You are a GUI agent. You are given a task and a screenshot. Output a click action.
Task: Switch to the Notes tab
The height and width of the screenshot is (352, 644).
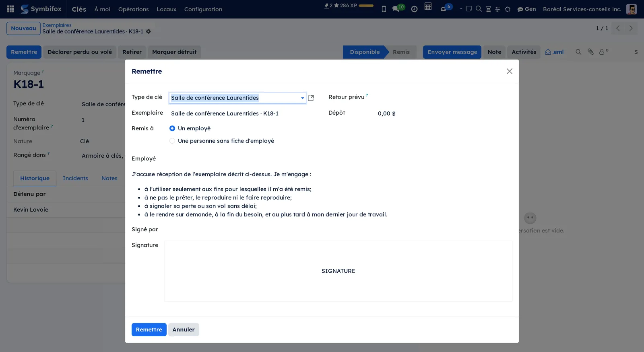coord(109,178)
